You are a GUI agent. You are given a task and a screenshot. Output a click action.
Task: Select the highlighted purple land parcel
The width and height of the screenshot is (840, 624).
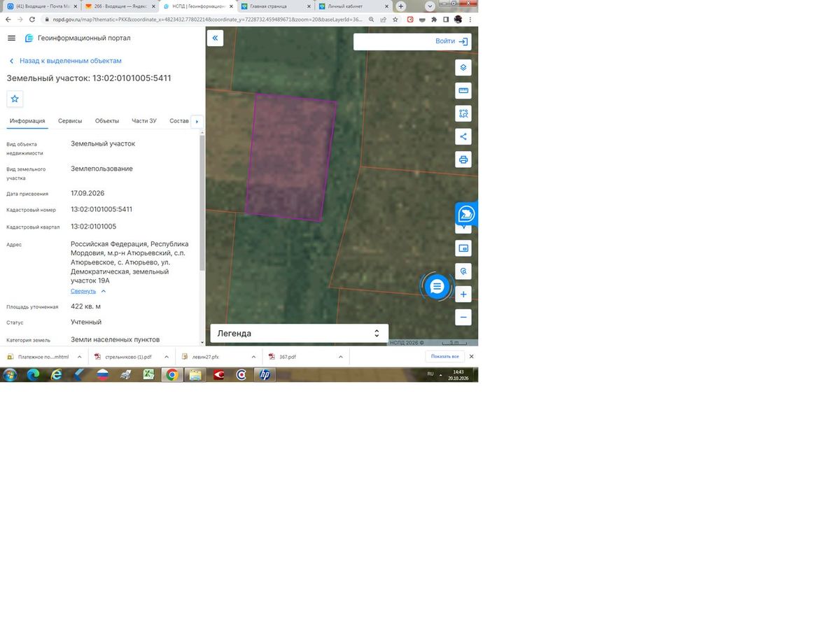(x=290, y=157)
